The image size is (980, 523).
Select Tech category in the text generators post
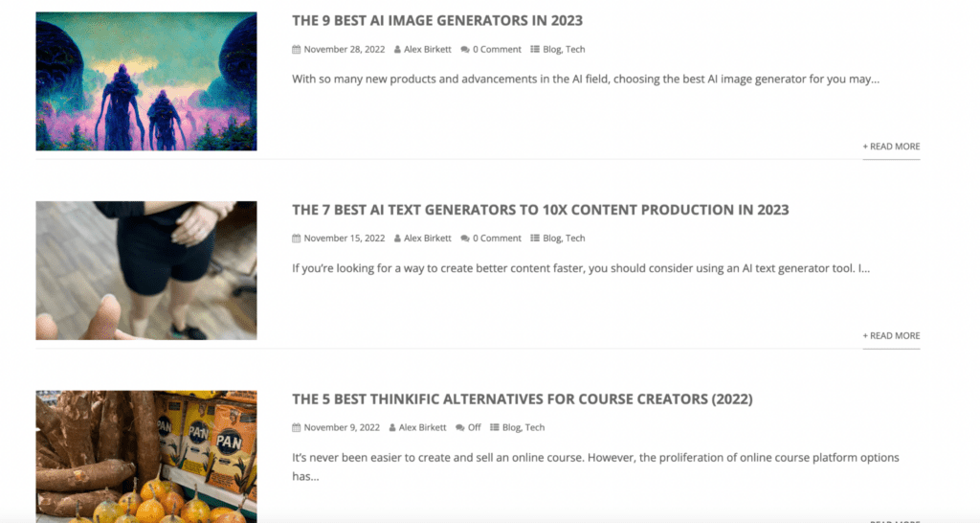coord(575,239)
